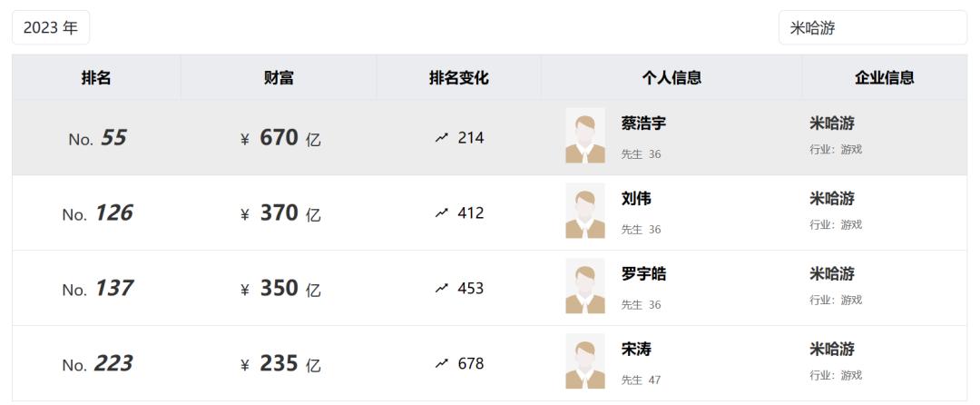The width and height of the screenshot is (980, 405).
Task: Select the name 罗宇皓
Action: [643, 273]
